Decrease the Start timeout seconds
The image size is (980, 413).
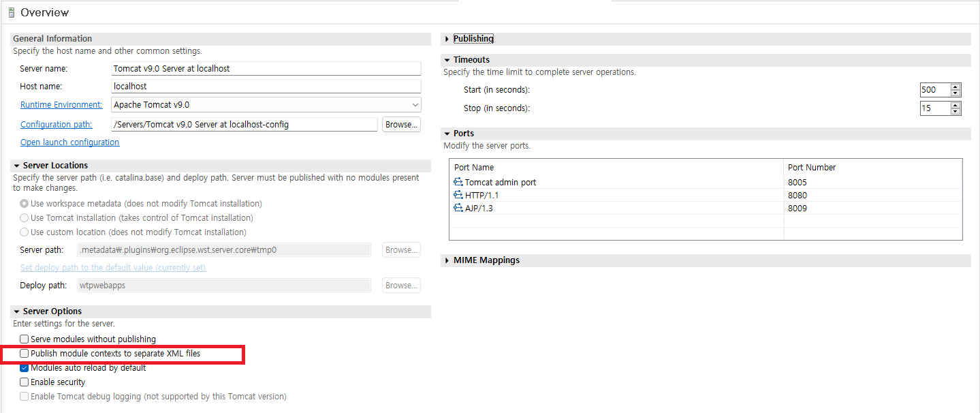coord(955,93)
